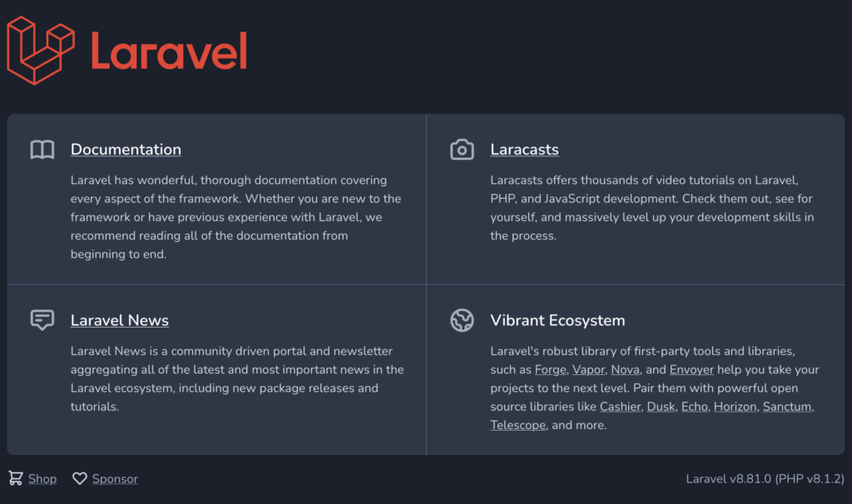Viewport: 852px width, 504px height.
Task: Open the Nova link
Action: 625,370
